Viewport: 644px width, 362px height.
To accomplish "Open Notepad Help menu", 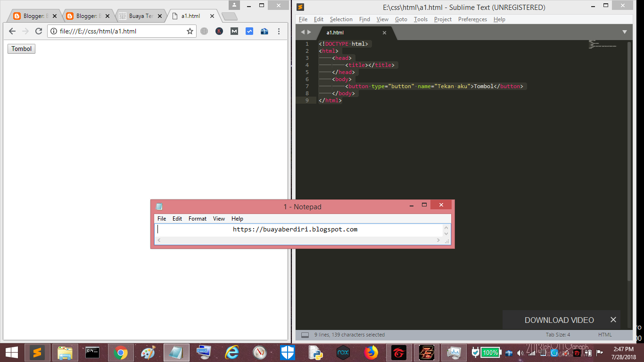I will click(x=238, y=219).
